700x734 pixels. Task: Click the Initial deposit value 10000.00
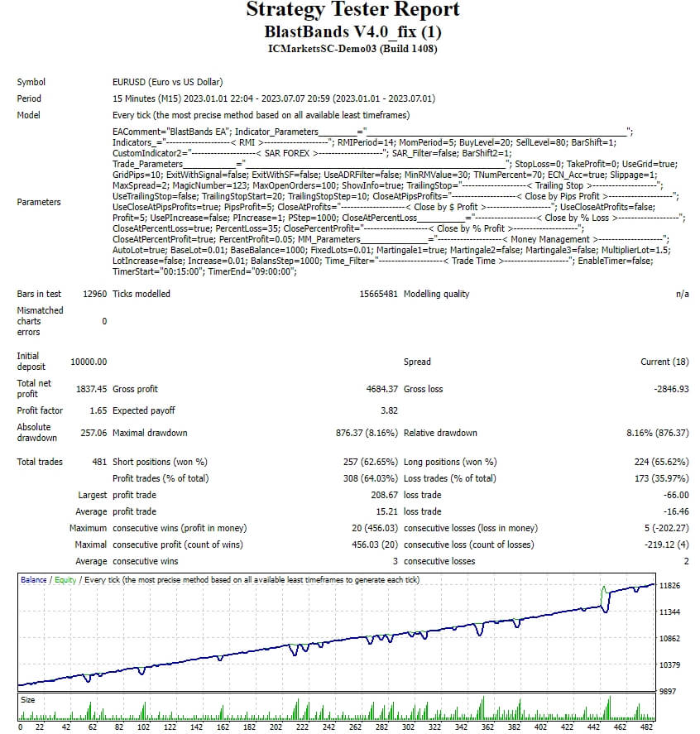click(88, 362)
